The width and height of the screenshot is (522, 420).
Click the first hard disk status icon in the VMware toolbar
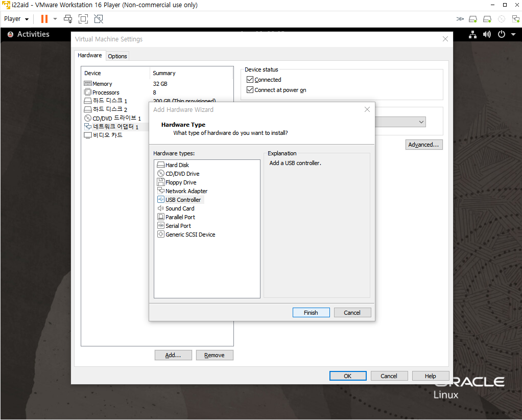point(473,19)
